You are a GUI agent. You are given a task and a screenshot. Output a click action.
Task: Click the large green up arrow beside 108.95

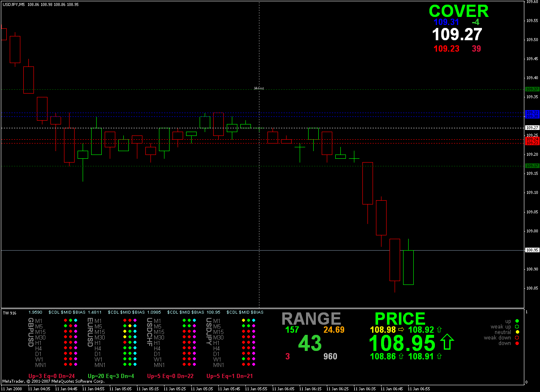click(x=447, y=342)
